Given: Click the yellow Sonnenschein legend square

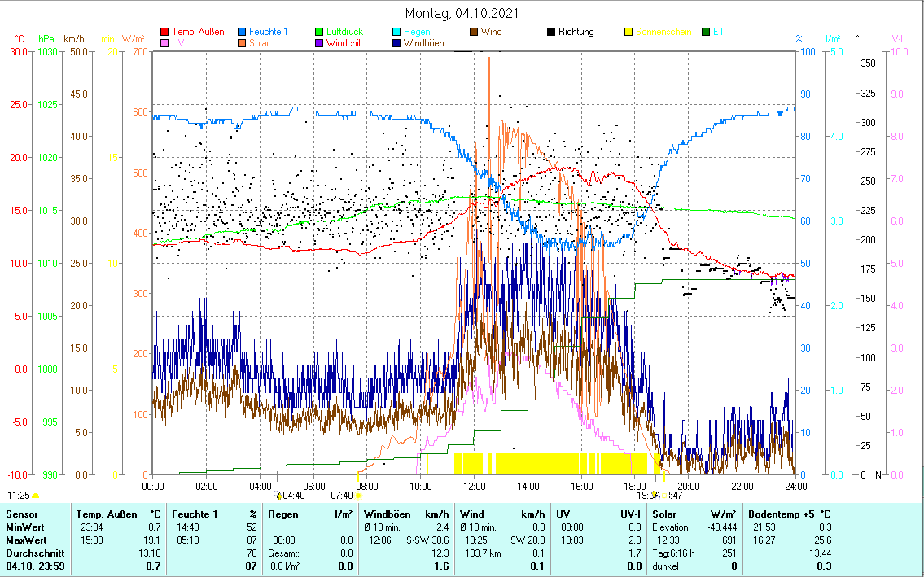Looking at the screenshot, I should point(628,33).
